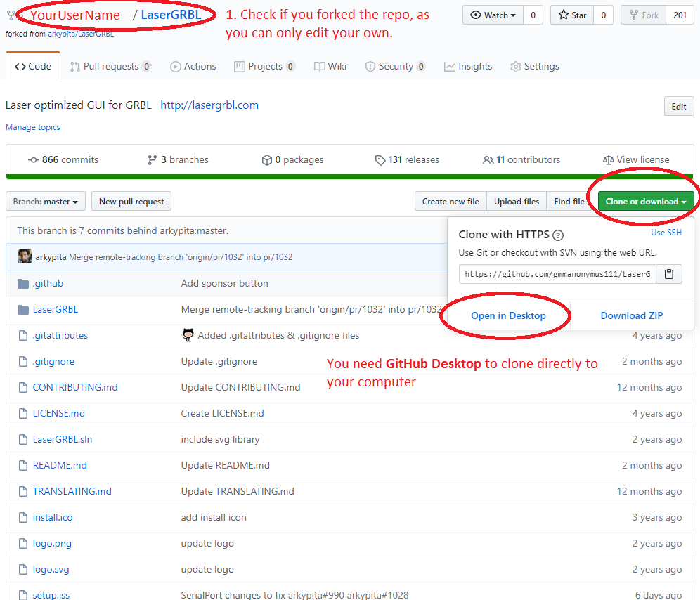700x600 pixels.
Task: Open the lasergrbl.com website link
Action: 209,105
